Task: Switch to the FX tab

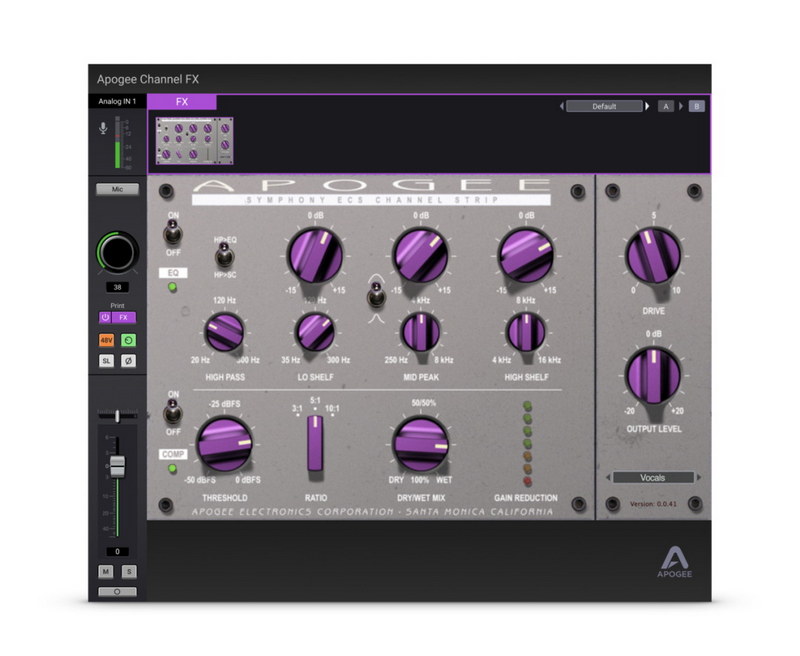Action: [x=182, y=102]
